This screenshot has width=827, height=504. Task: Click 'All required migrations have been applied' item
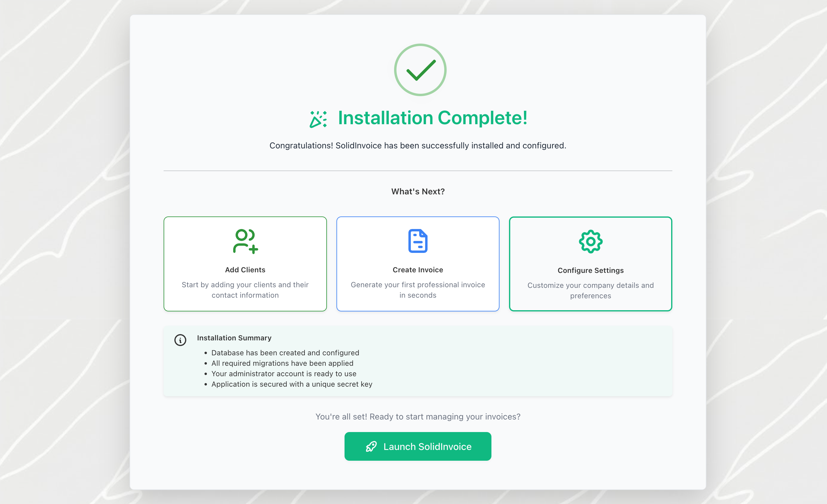282,363
